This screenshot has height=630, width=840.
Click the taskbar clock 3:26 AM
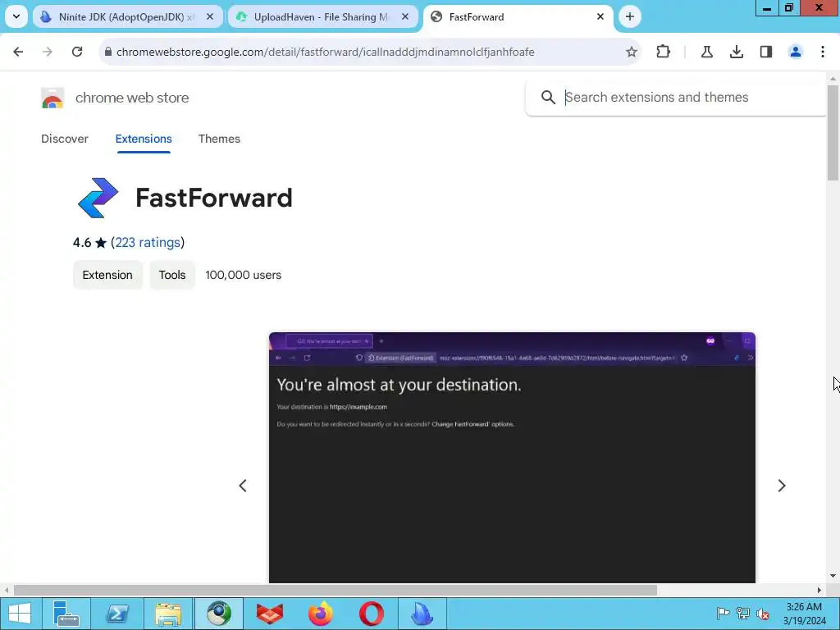pos(804,607)
